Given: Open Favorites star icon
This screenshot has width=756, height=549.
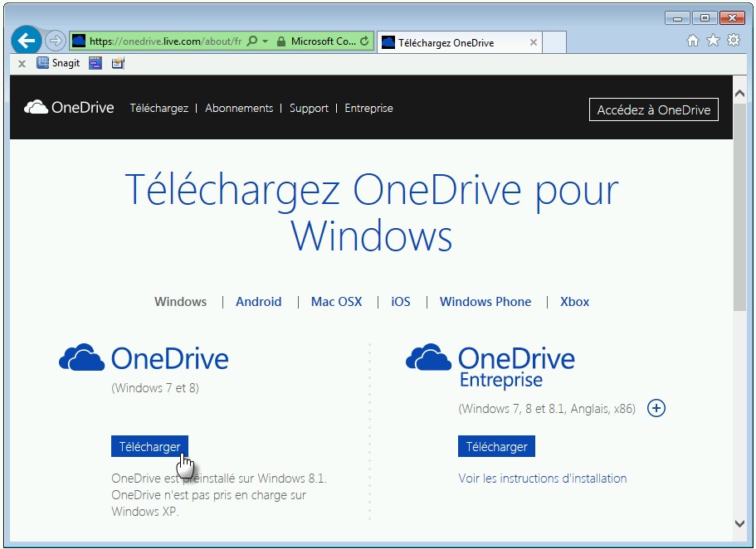Looking at the screenshot, I should [713, 41].
